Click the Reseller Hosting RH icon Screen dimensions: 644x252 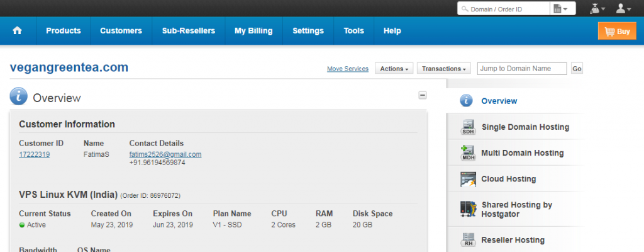coord(468,240)
